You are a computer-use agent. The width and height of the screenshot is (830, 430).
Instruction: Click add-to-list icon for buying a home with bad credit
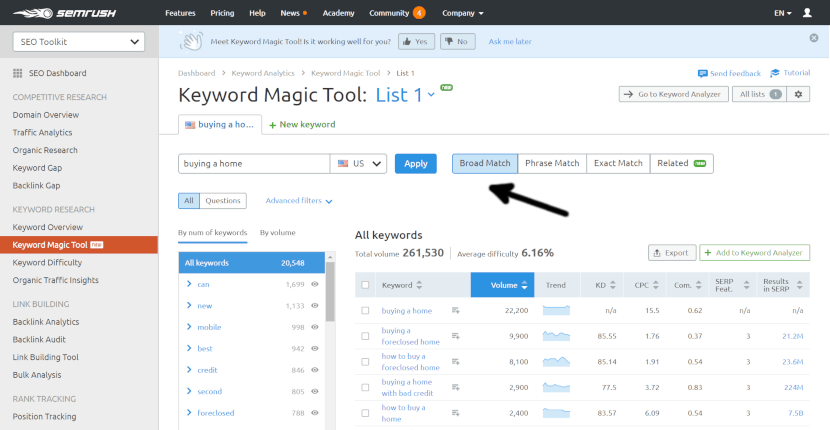(x=455, y=387)
